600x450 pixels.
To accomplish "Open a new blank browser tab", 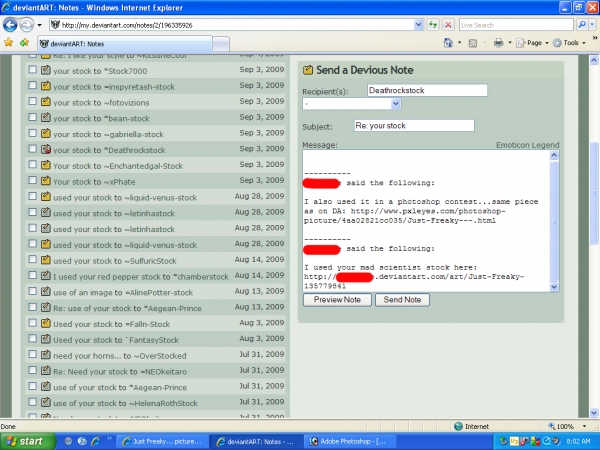I will tap(221, 44).
